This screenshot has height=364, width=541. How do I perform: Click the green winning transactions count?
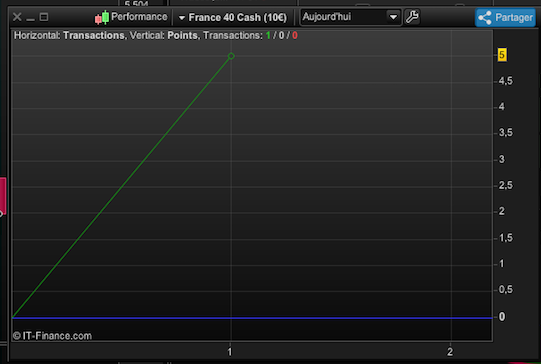(x=268, y=36)
